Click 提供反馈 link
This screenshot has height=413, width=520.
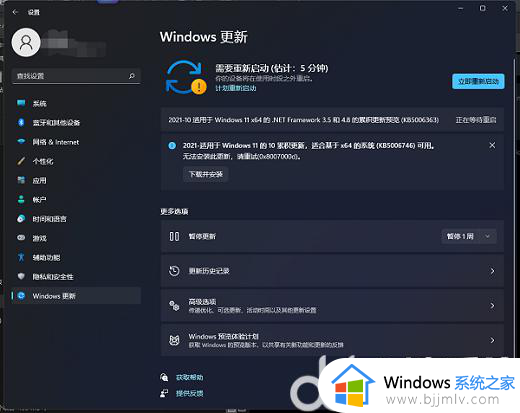(189, 393)
